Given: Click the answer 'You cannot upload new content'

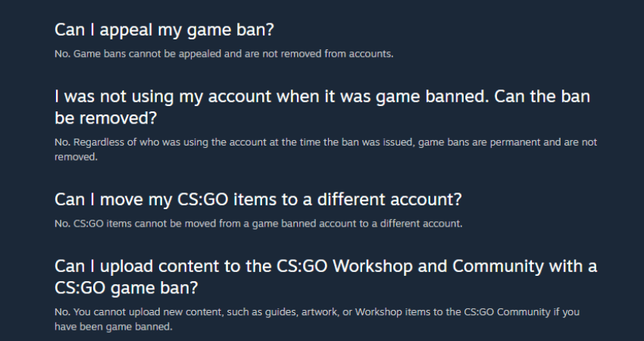Looking at the screenshot, I should pyautogui.click(x=317, y=319).
